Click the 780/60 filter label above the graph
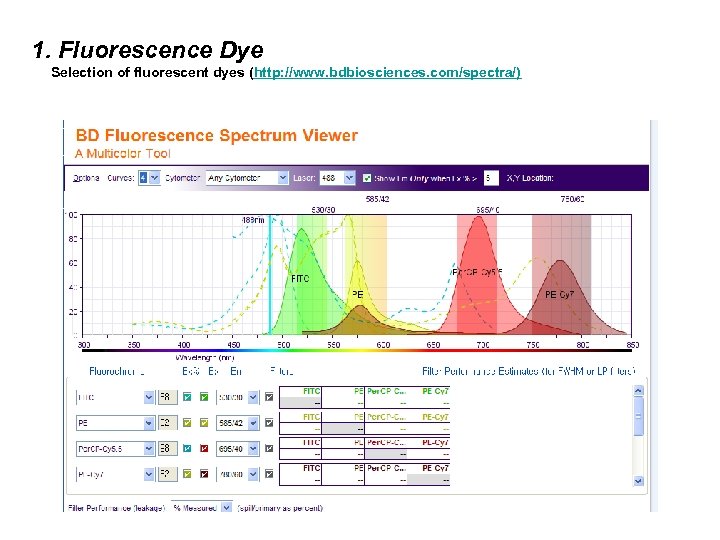Image resolution: width=720 pixels, height=540 pixels. (572, 199)
